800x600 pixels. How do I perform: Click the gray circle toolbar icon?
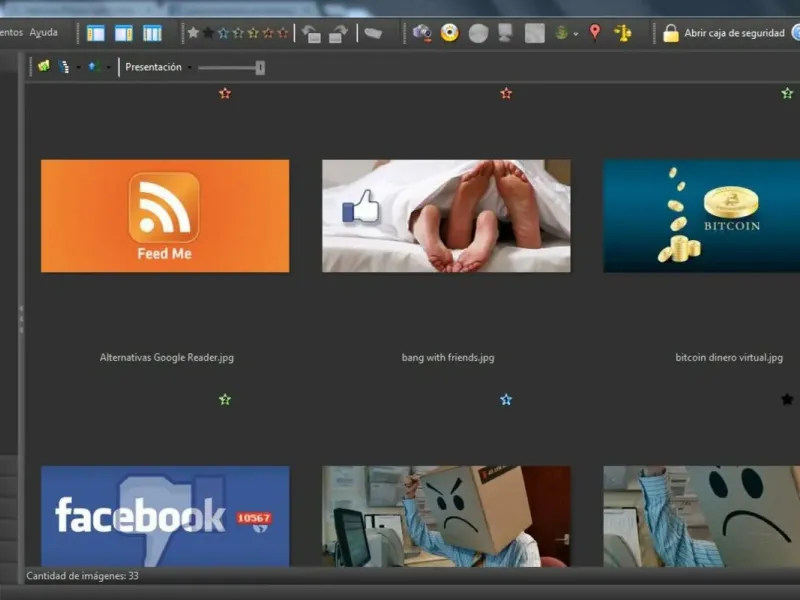pos(478,34)
